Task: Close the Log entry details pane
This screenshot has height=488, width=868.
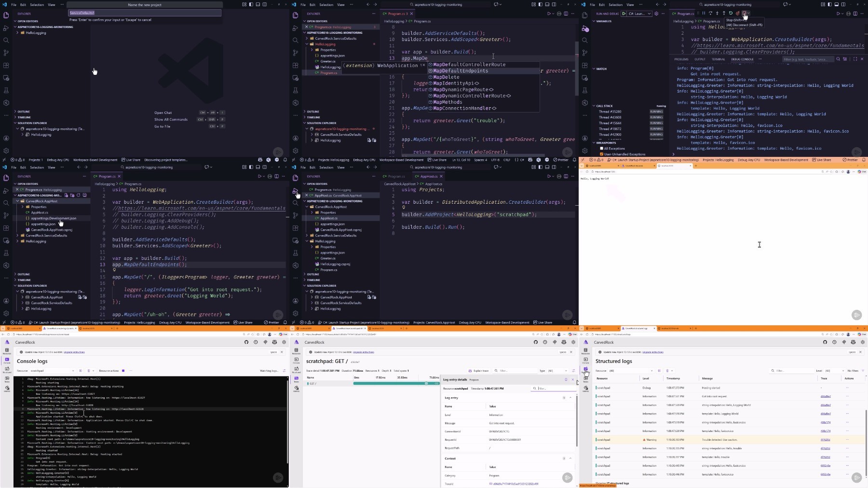Action: [x=573, y=379]
